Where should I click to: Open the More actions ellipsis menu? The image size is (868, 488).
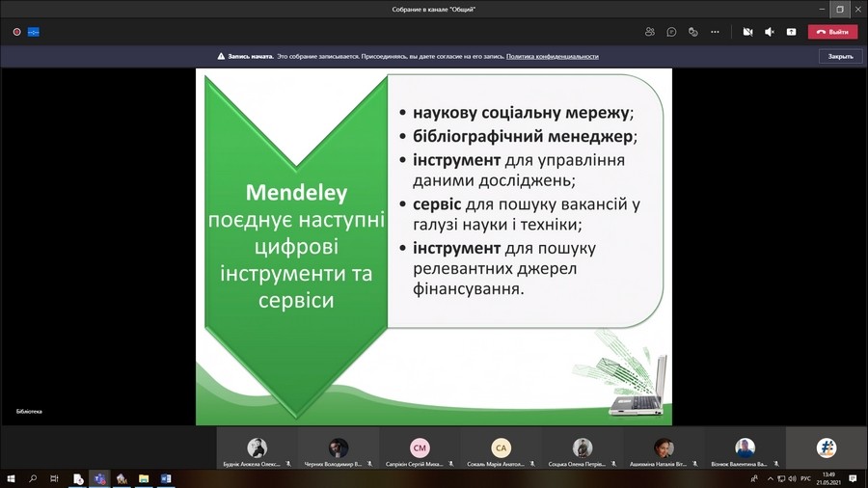(x=716, y=32)
